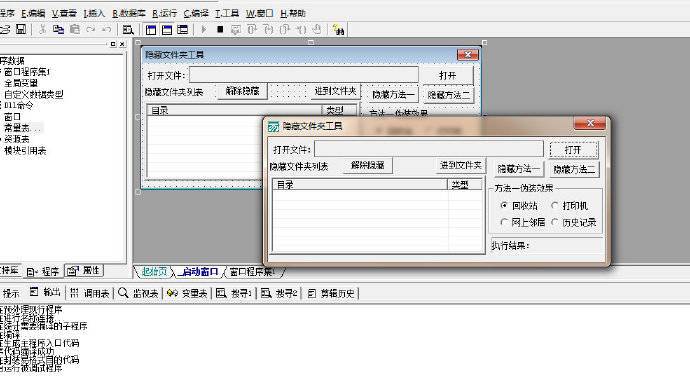The width and height of the screenshot is (690, 379).
Task: Open the R.运行 menu
Action: point(164,14)
